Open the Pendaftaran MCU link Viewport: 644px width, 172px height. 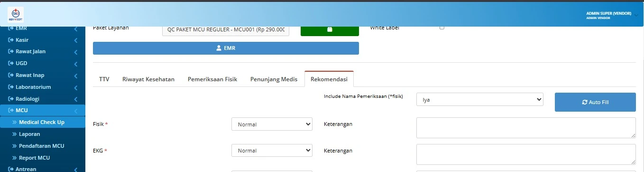click(x=43, y=146)
